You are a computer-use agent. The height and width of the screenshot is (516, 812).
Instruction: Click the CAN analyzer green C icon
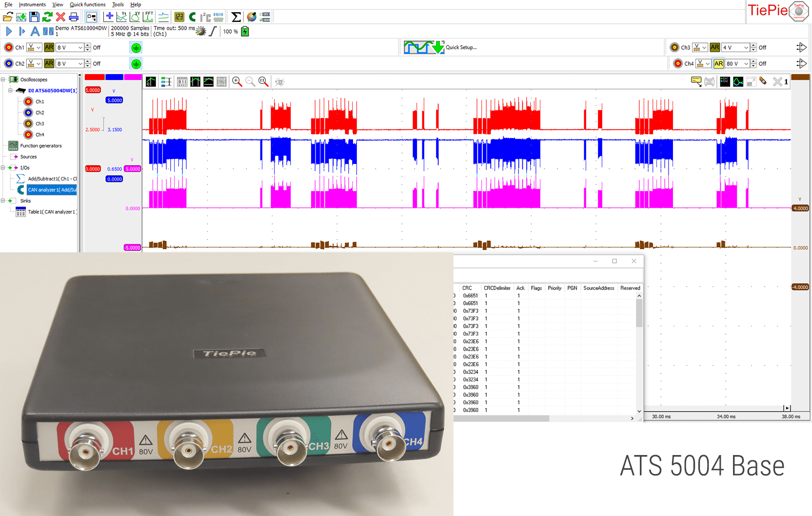click(192, 17)
